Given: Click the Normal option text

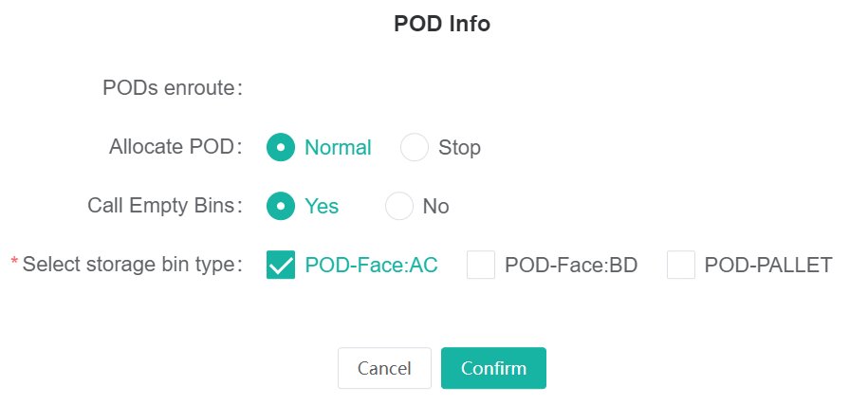Looking at the screenshot, I should click(338, 148).
